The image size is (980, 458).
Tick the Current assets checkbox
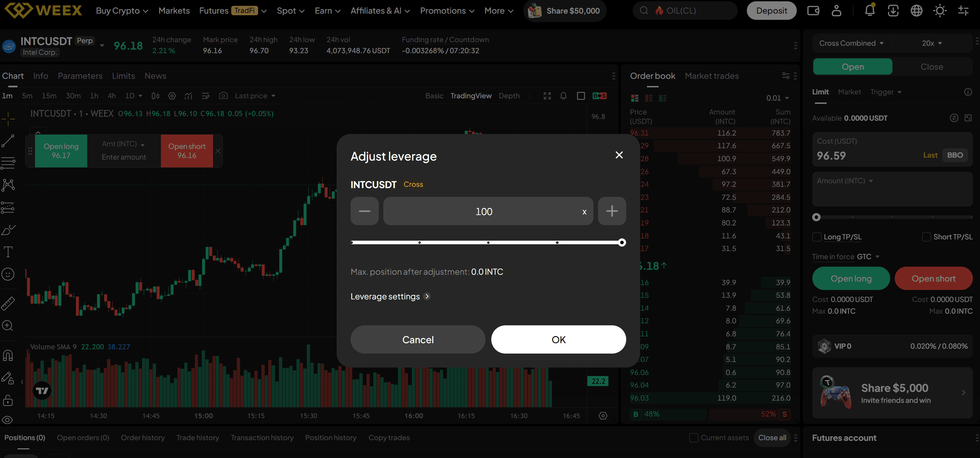[694, 438]
